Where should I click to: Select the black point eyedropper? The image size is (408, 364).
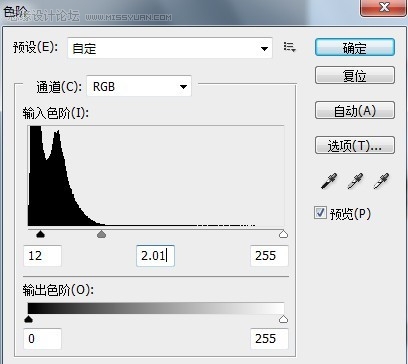click(329, 182)
